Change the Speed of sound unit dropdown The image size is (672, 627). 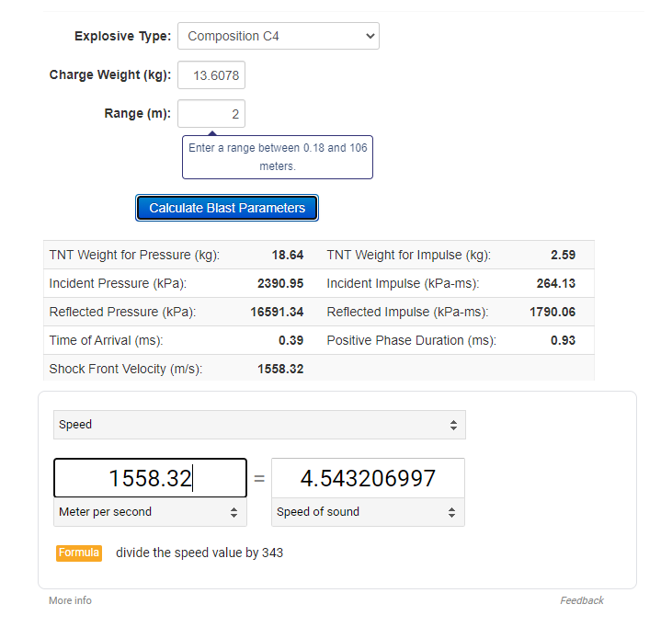coord(368,512)
